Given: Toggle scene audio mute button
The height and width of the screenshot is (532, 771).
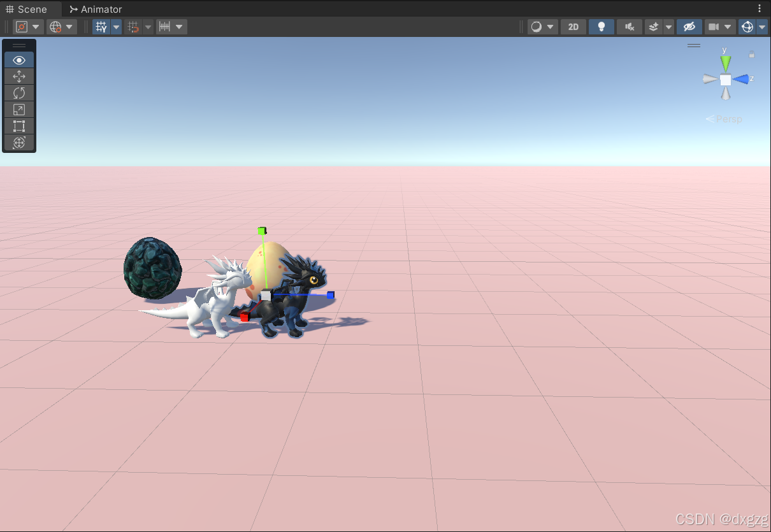Looking at the screenshot, I should [630, 27].
